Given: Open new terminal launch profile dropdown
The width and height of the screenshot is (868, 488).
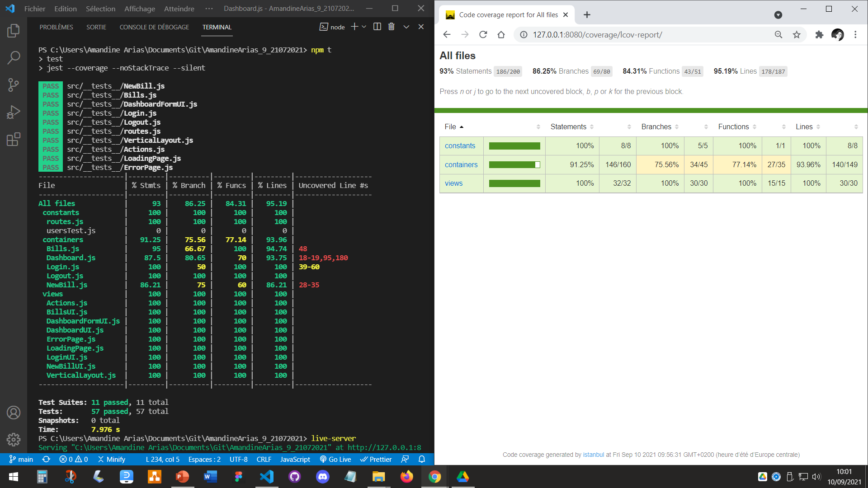Looking at the screenshot, I should pos(364,27).
